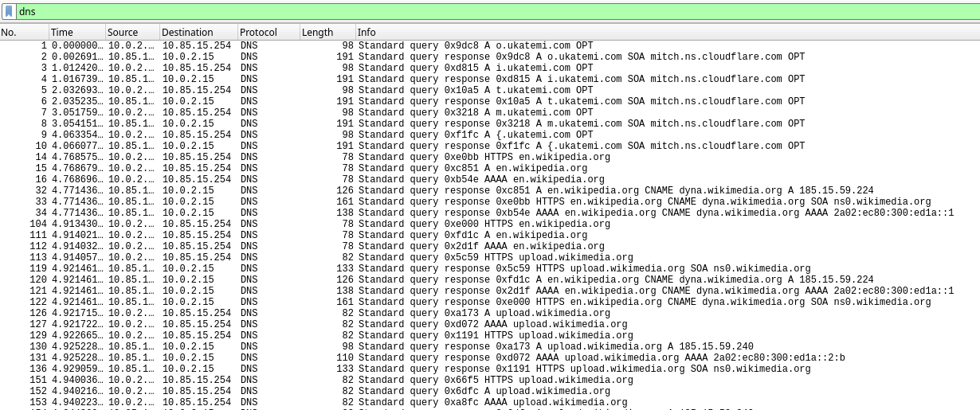
Task: Select packet 4 response 0xd815 row
Action: tap(490, 80)
